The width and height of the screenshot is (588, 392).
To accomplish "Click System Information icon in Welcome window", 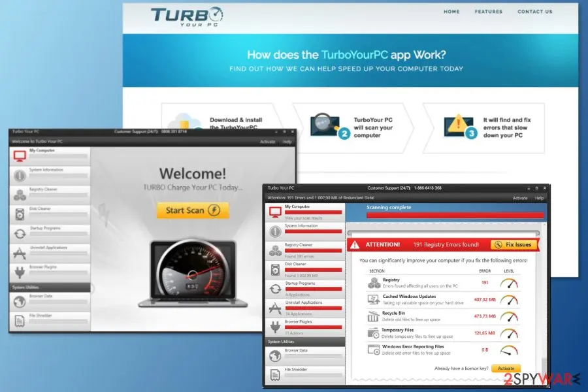I will tap(20, 175).
